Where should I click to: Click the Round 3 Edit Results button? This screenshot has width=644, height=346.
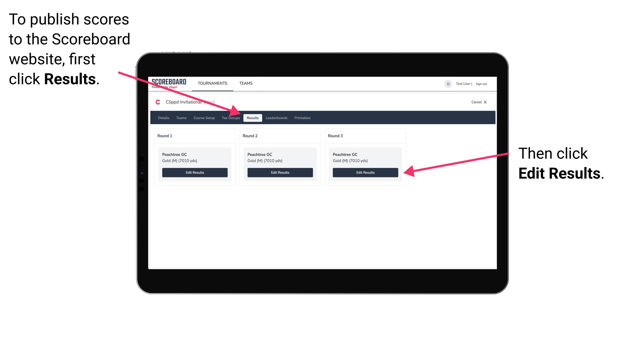coord(365,173)
